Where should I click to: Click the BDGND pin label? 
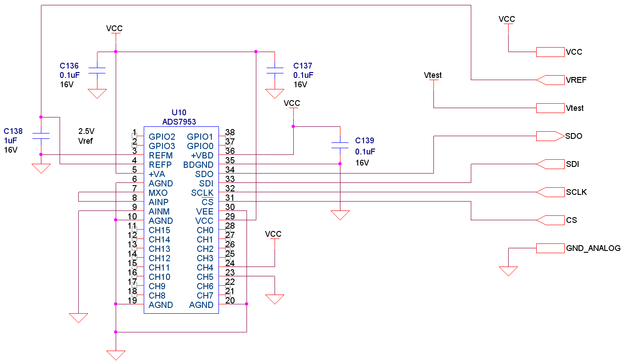pos(198,165)
